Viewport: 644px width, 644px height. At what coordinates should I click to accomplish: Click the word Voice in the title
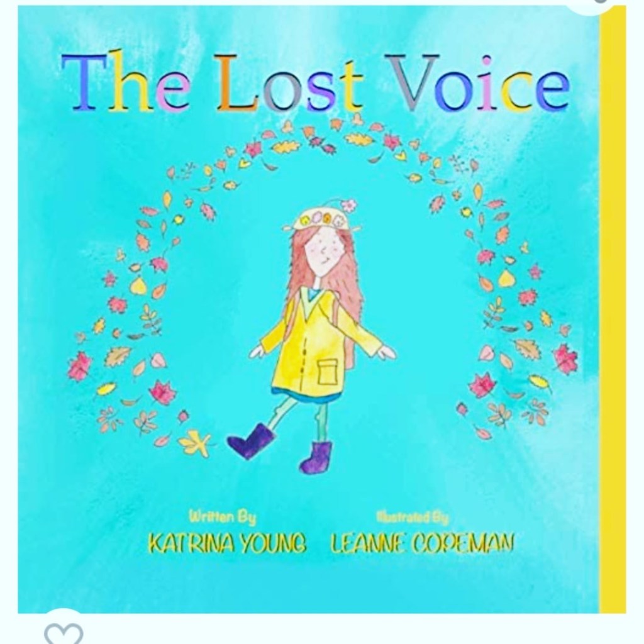tap(479, 83)
